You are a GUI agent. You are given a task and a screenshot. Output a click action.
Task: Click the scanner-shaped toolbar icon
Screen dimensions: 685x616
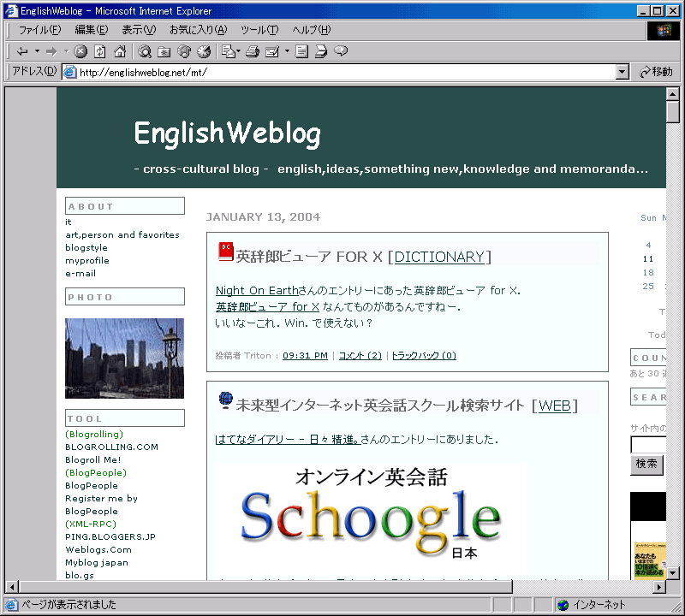click(321, 51)
